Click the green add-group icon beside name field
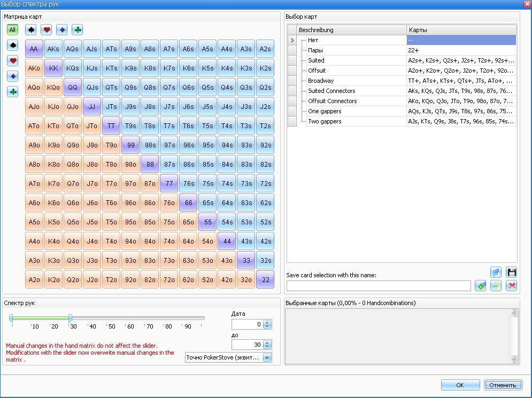Screen dimensions: 532x398 point(480,286)
